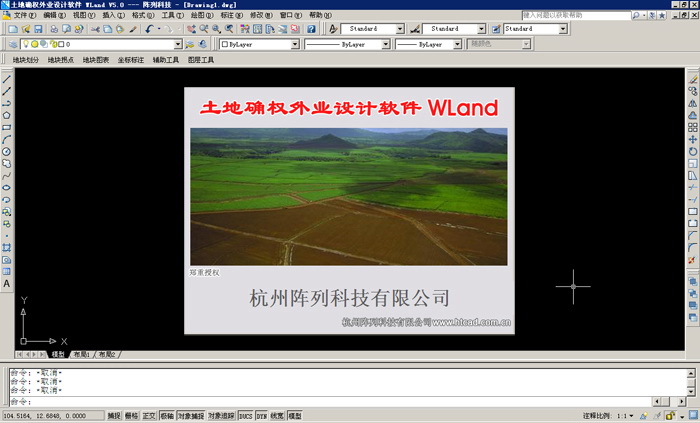Screen dimensions: 700x423
Task: Open the 图层工具 WLand menu
Action: tap(201, 60)
